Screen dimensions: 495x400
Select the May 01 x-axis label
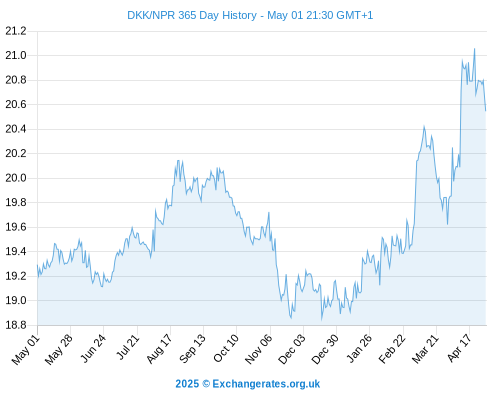[x=26, y=350]
